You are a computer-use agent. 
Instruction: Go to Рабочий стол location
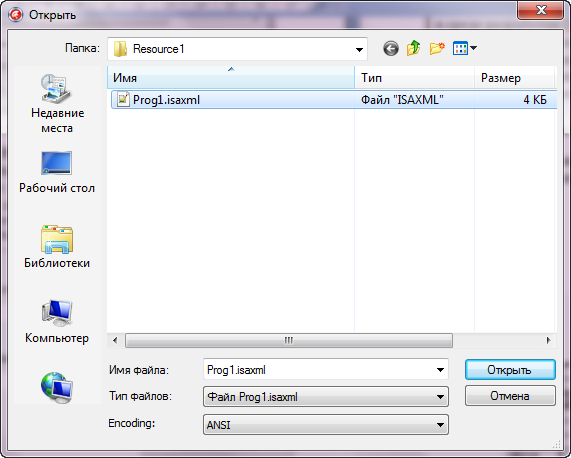tap(57, 173)
